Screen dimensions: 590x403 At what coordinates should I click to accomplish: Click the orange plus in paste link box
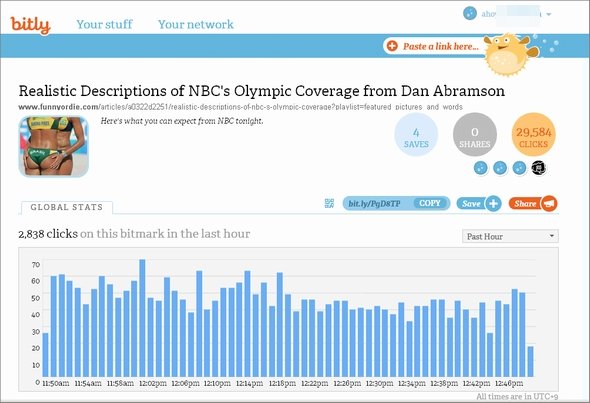(392, 46)
